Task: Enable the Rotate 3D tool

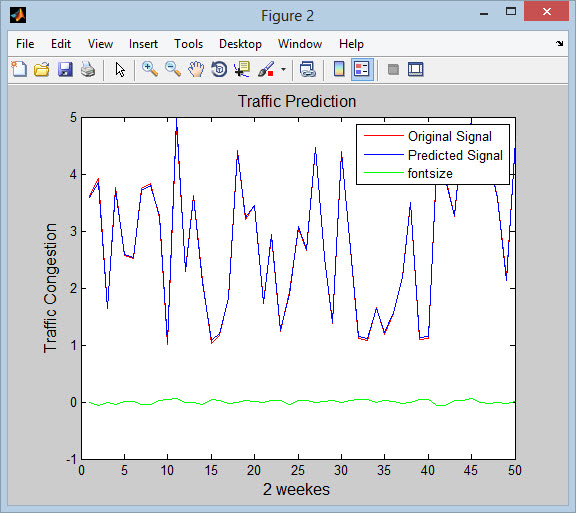Action: click(219, 69)
